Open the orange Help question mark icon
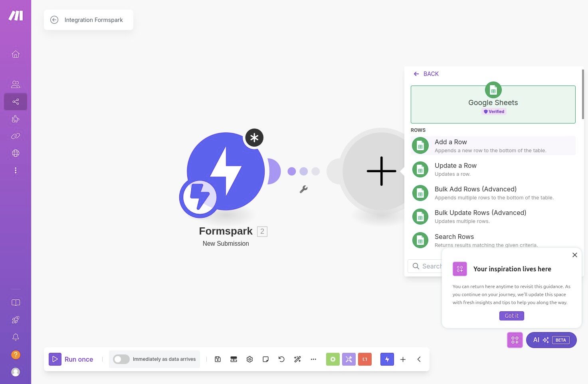This screenshot has height=384, width=588. [16, 354]
